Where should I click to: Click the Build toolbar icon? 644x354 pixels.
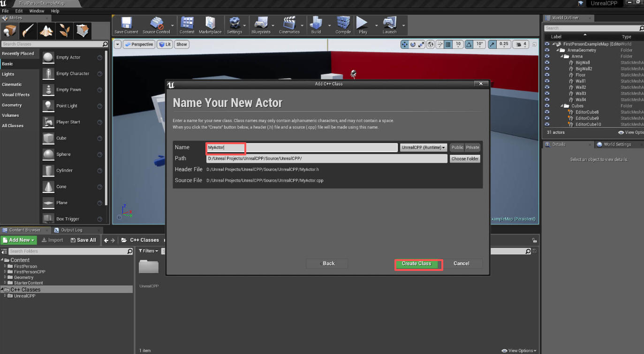pyautogui.click(x=316, y=25)
